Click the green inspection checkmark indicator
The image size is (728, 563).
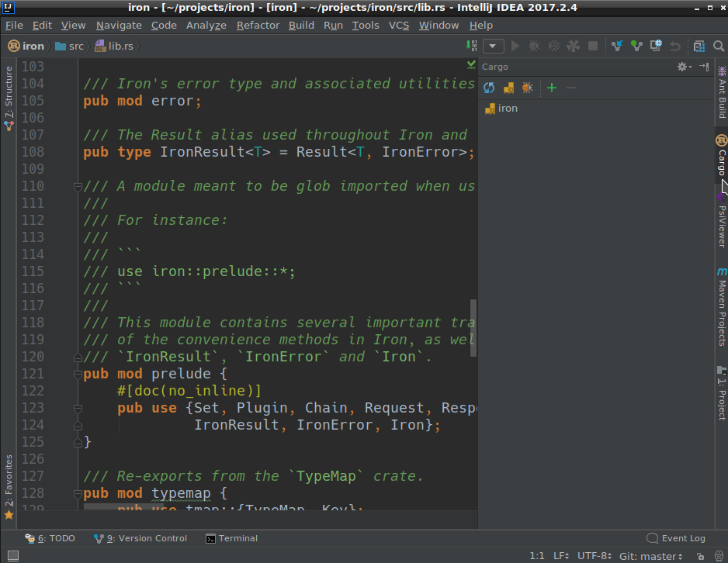pyautogui.click(x=471, y=65)
